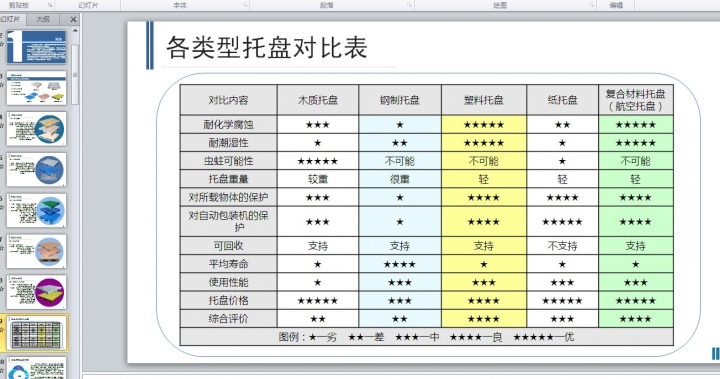The width and height of the screenshot is (720, 379).
Task: Click the 纸托盘 column header
Action: pyautogui.click(x=562, y=100)
